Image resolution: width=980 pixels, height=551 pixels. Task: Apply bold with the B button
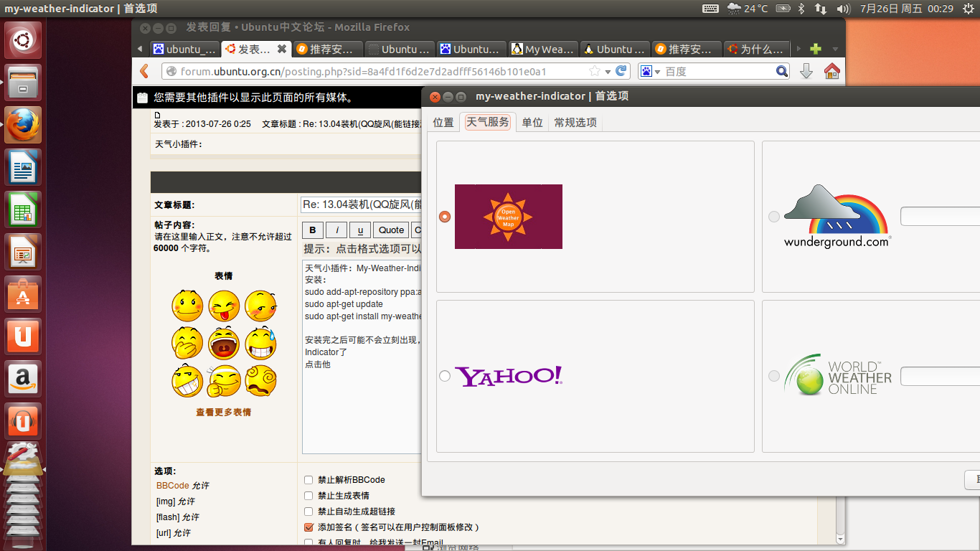312,230
